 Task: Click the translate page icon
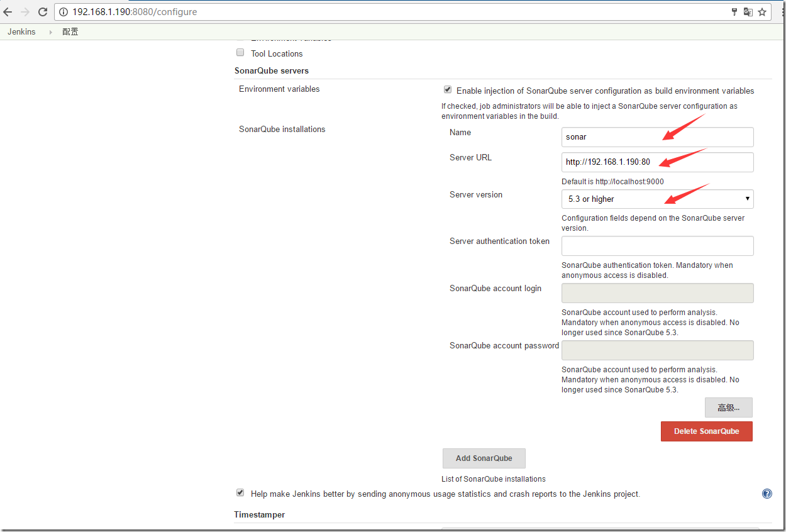748,12
